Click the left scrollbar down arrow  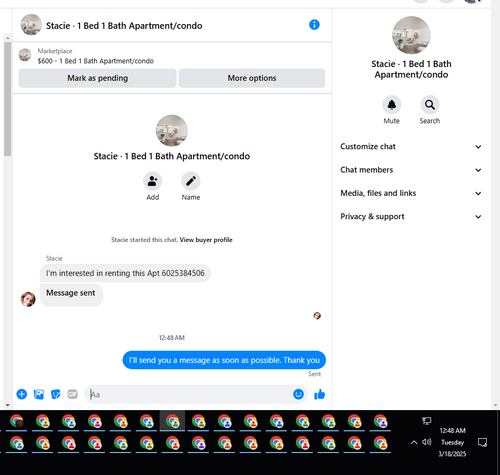pyautogui.click(x=7, y=406)
